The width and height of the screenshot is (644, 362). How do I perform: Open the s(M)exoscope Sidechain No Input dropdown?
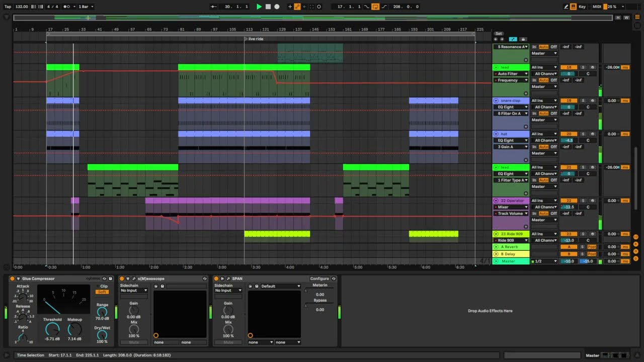click(134, 290)
